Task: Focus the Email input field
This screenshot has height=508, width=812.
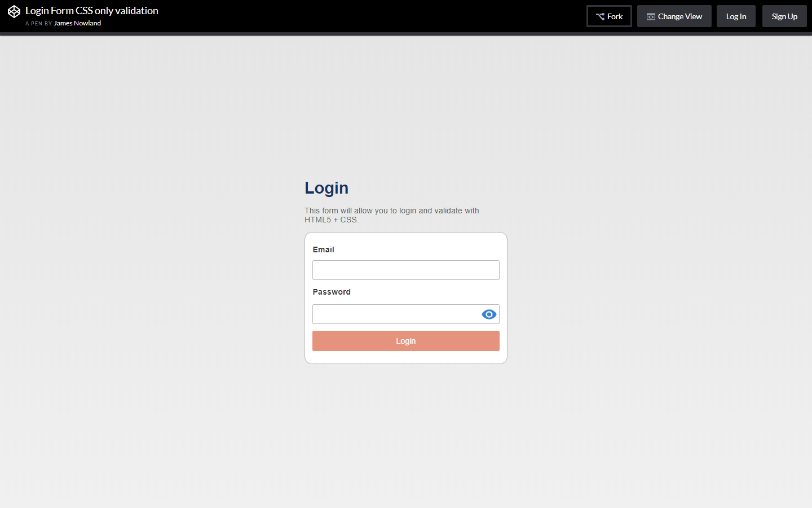Action: click(x=406, y=270)
